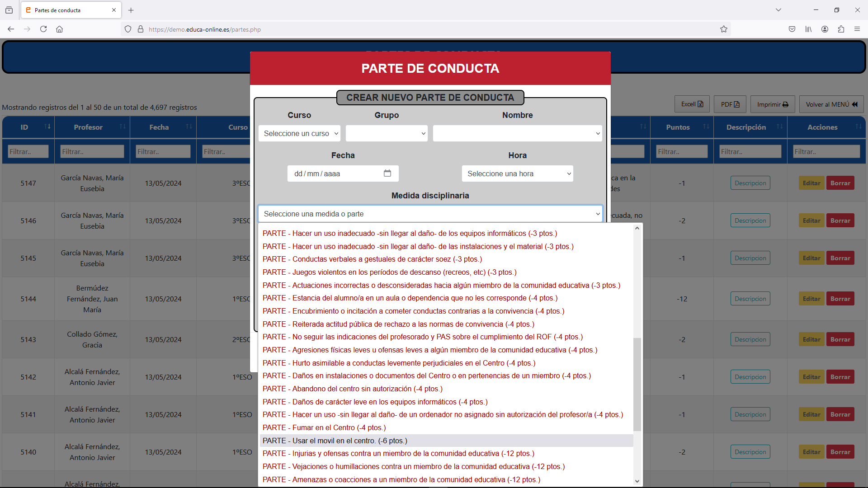This screenshot has width=868, height=488.
Task: Reload the page using the refresh icon
Action: click(x=43, y=29)
